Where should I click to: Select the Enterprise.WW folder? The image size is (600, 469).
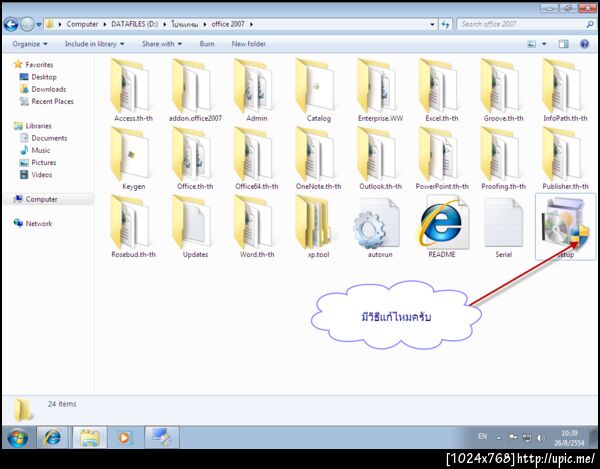pyautogui.click(x=380, y=91)
